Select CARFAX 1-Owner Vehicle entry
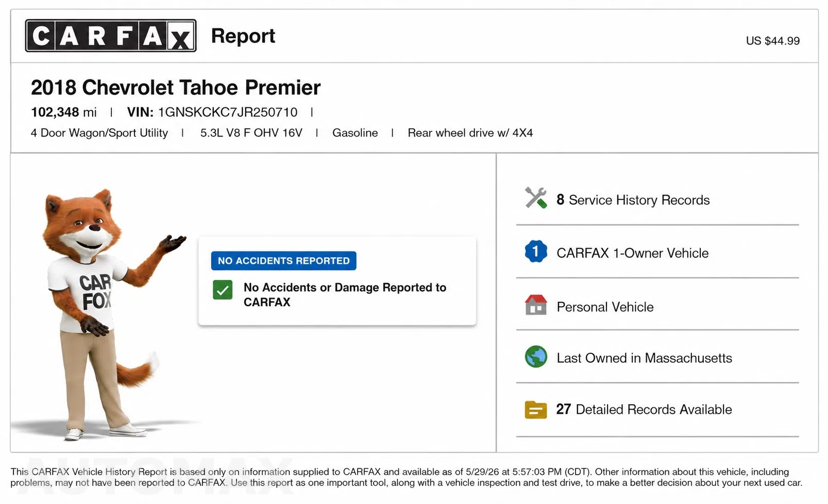This screenshot has width=828, height=504. click(x=632, y=253)
